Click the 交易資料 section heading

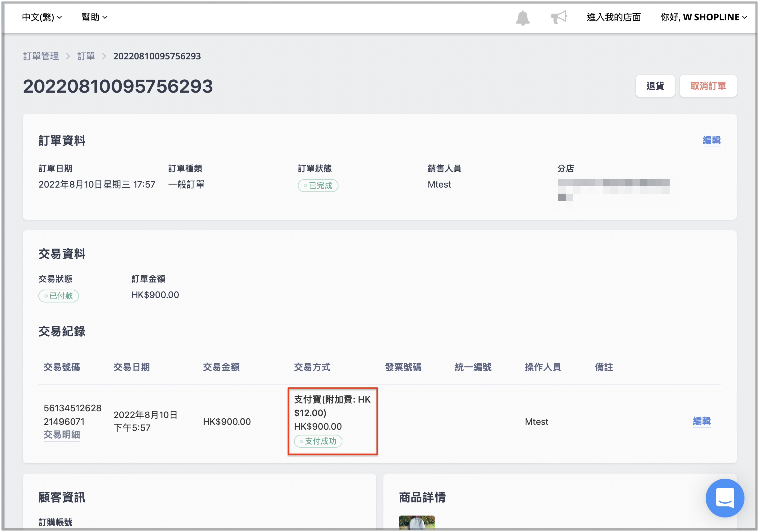click(62, 254)
